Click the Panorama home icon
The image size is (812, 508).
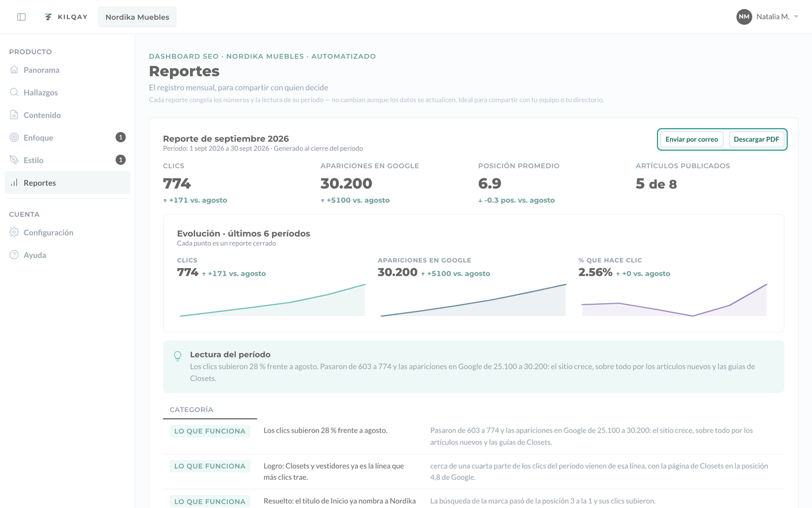(x=14, y=69)
